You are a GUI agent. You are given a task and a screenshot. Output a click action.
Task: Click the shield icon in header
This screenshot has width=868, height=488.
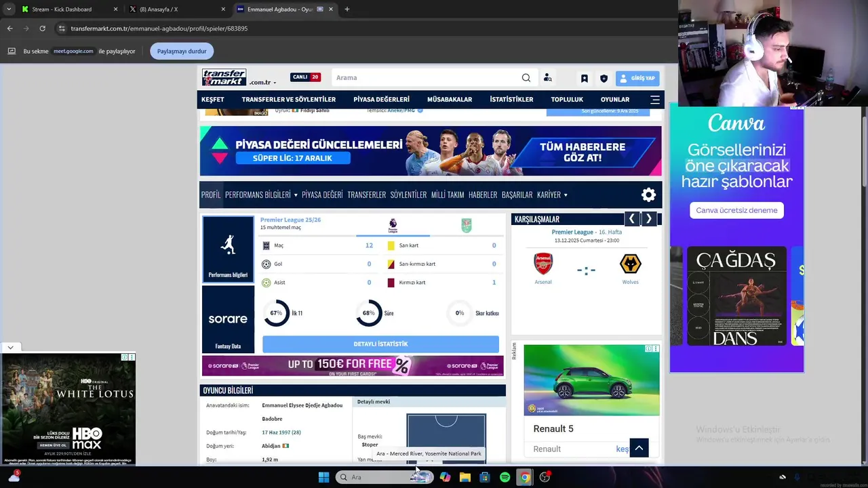(604, 78)
